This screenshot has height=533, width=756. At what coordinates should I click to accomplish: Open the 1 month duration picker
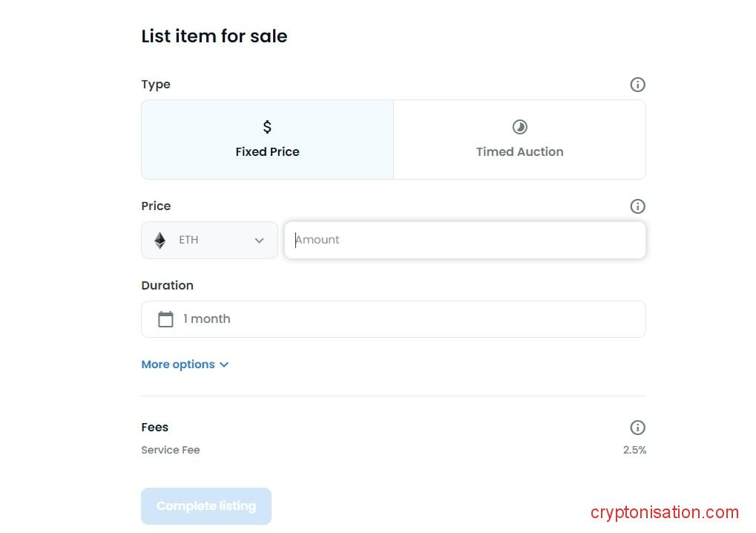pyautogui.click(x=393, y=319)
